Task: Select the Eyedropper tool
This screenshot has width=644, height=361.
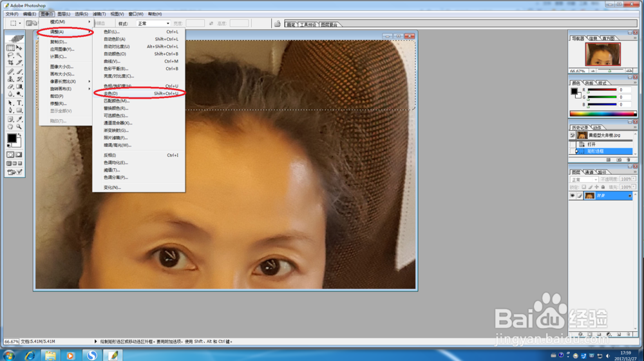Action: pyautogui.click(x=19, y=119)
